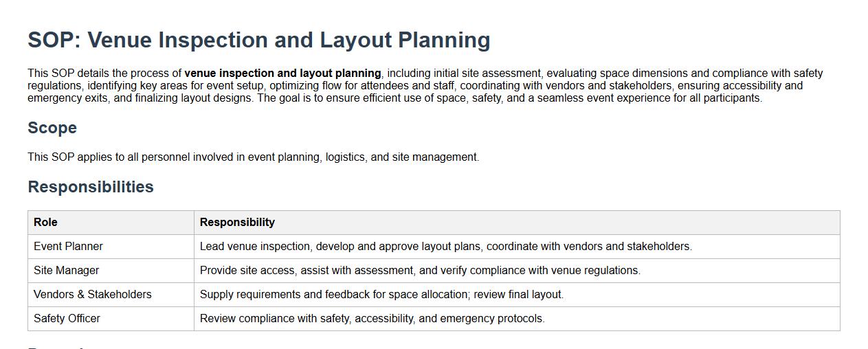This screenshot has height=349, width=868.
Task: Click the intro sentence starting 'The goal is'
Action: click(x=509, y=98)
